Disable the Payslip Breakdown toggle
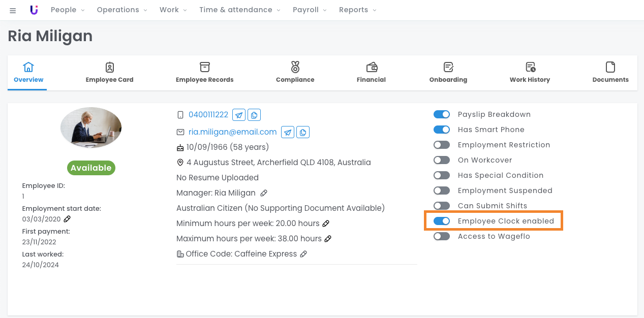This screenshot has height=318, width=644. coord(442,114)
